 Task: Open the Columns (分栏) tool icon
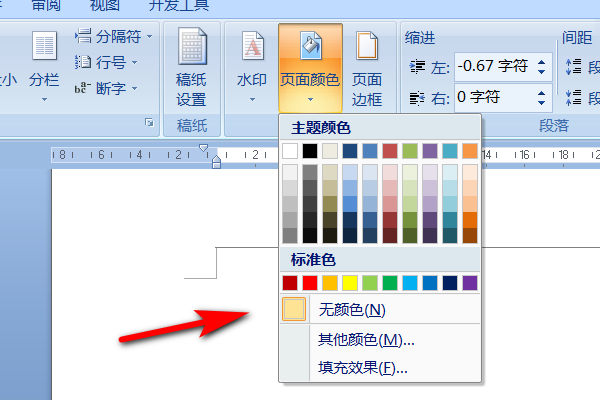tap(44, 46)
